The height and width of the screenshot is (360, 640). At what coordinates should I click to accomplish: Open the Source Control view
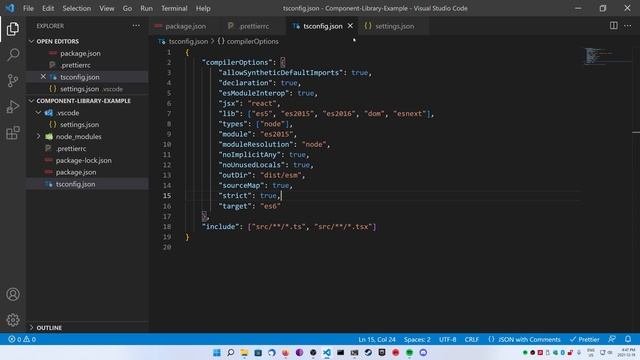point(13,80)
